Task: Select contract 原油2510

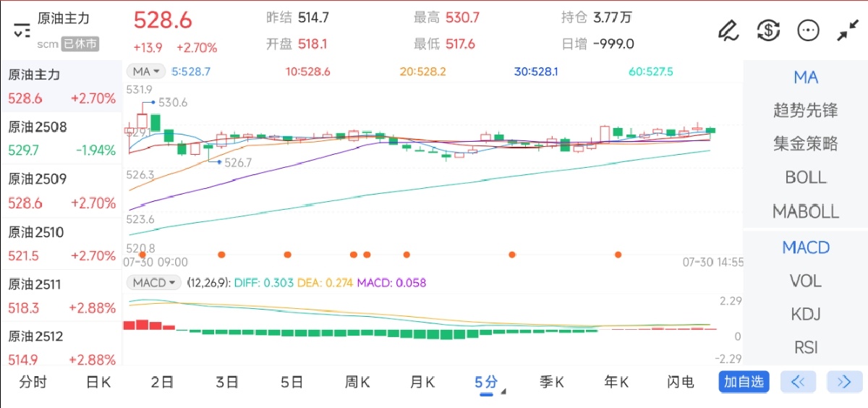Action: pos(61,244)
